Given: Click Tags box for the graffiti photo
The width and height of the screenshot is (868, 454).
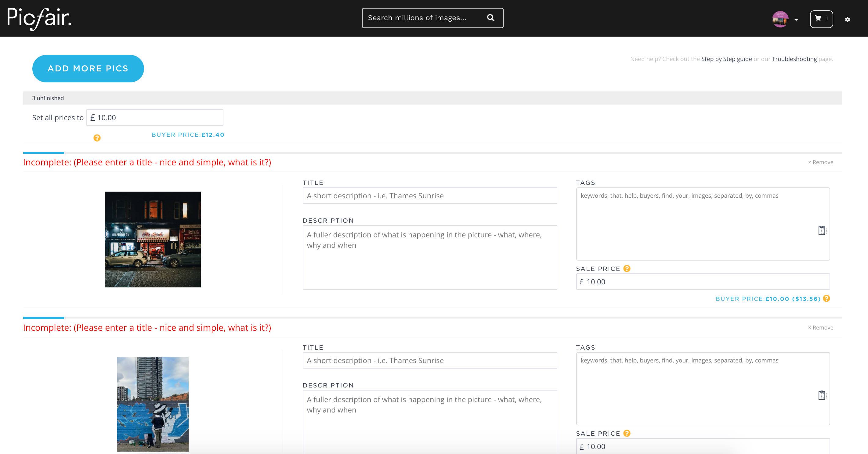Looking at the screenshot, I should click(x=703, y=389).
